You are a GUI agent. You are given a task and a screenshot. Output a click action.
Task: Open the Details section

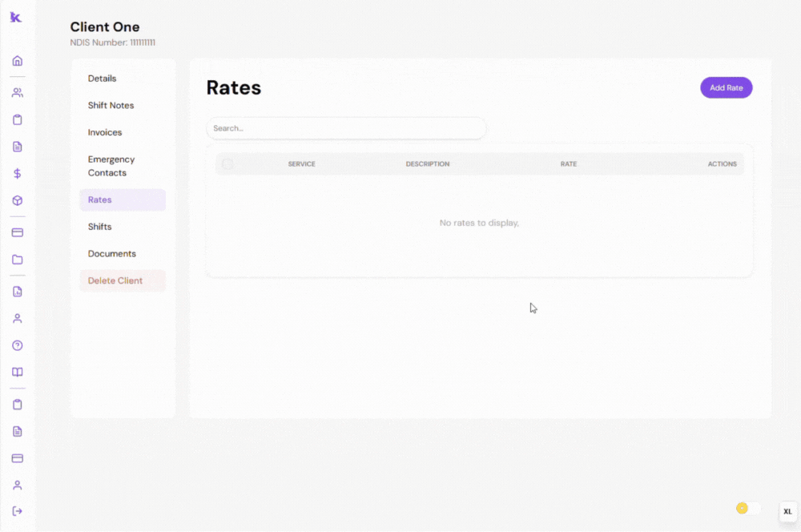click(123, 79)
